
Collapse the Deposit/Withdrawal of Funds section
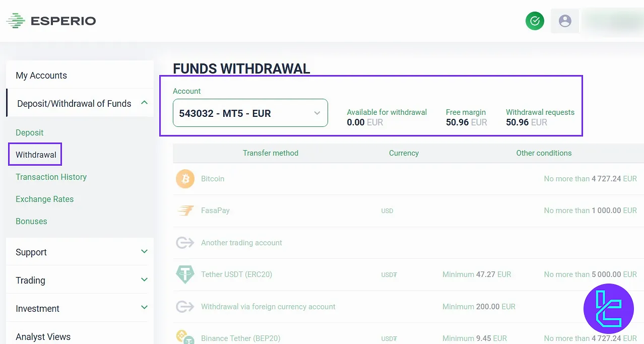click(145, 103)
